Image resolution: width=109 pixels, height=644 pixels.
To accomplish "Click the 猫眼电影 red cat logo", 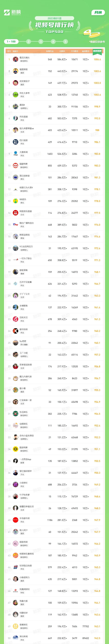I will coord(15,166).
